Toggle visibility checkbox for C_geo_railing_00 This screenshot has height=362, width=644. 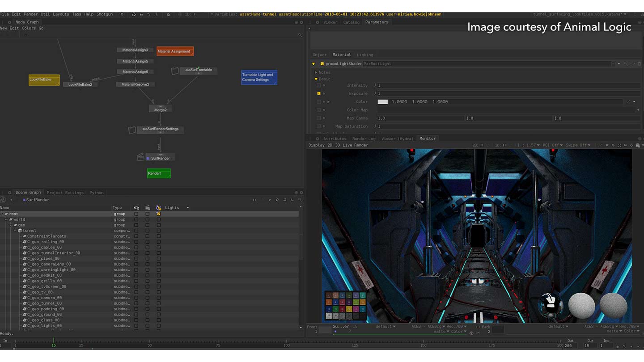136,242
